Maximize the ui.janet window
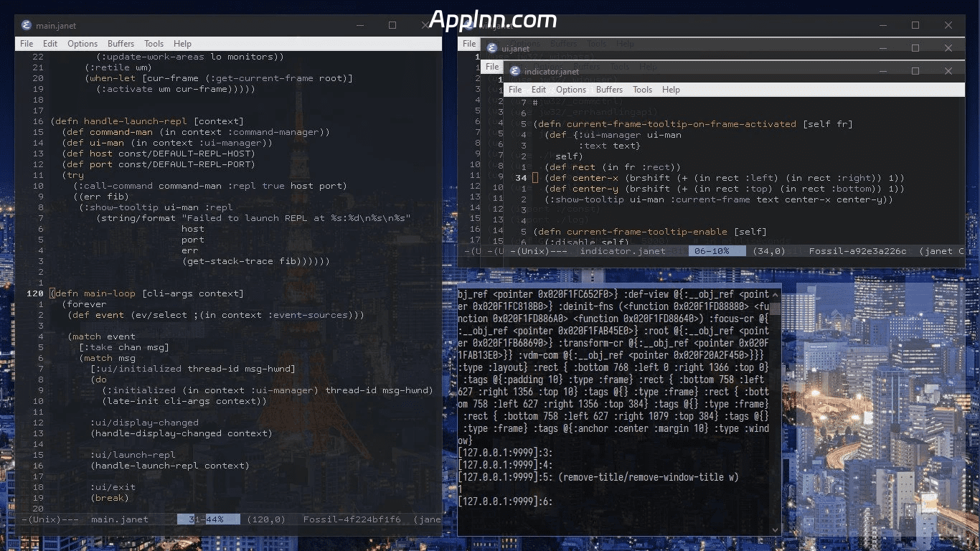980x551 pixels. (x=915, y=48)
